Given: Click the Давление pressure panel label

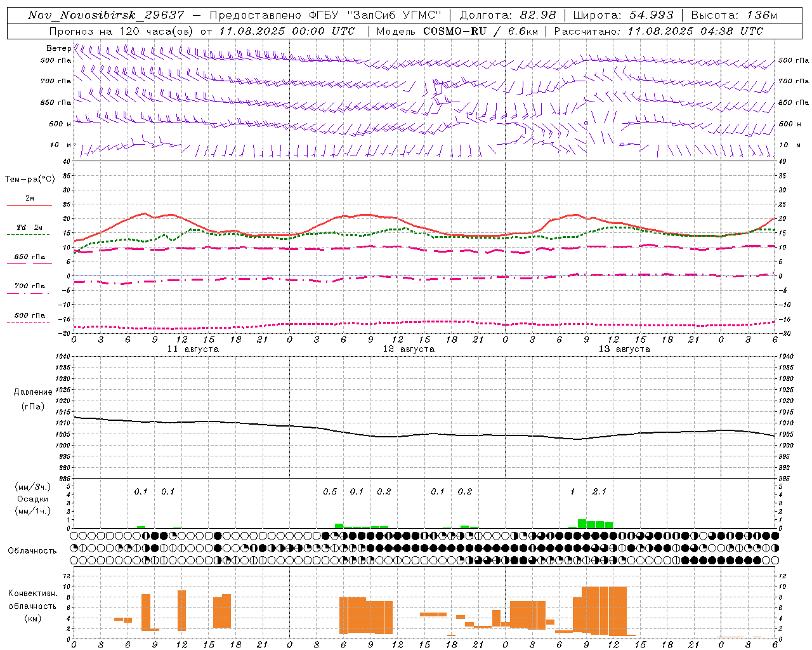Looking at the screenshot, I should click(x=33, y=392).
